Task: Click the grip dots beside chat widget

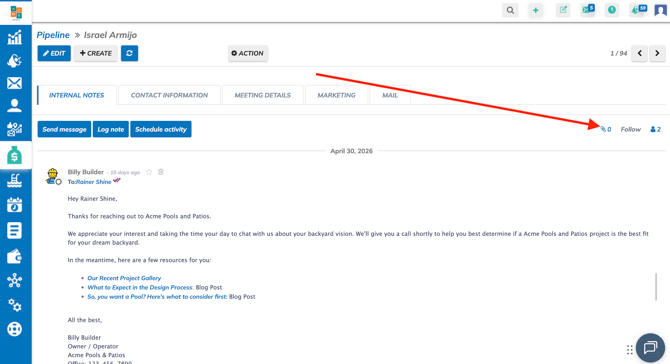Action: (629, 350)
